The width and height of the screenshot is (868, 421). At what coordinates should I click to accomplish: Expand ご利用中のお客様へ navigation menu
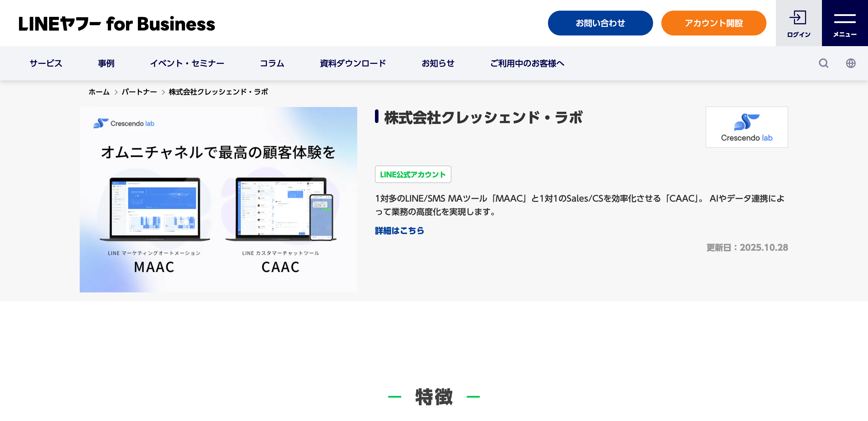click(x=527, y=64)
